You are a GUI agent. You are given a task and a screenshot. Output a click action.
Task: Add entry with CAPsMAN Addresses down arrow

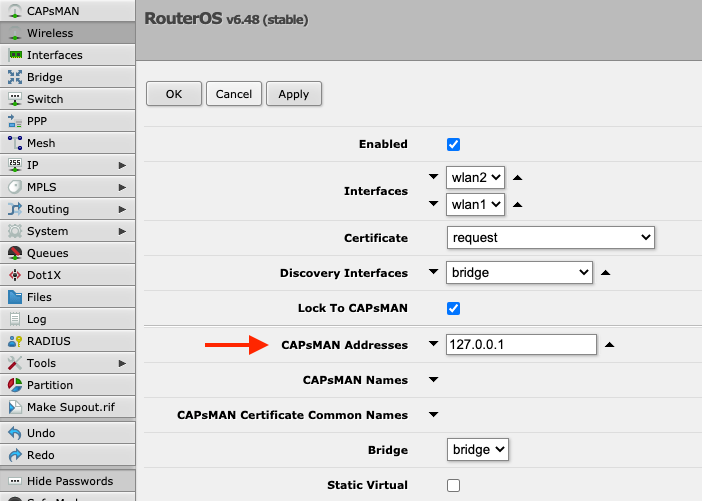pos(433,344)
